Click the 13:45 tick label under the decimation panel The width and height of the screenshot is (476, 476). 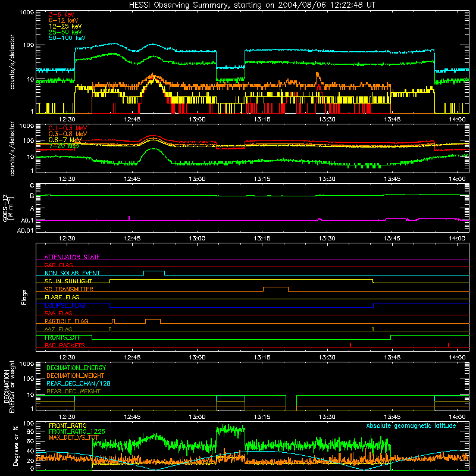pos(392,417)
